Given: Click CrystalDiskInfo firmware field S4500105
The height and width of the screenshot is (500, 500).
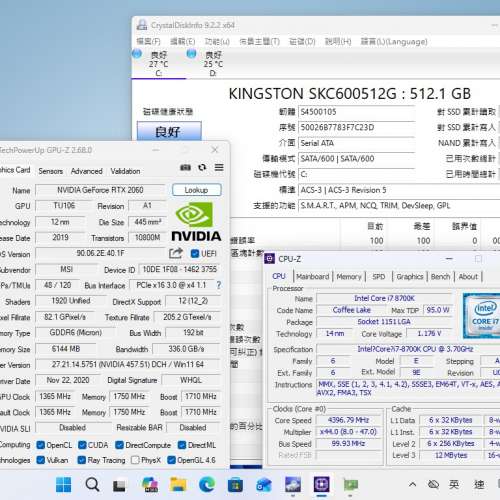Looking at the screenshot, I should point(356,112).
